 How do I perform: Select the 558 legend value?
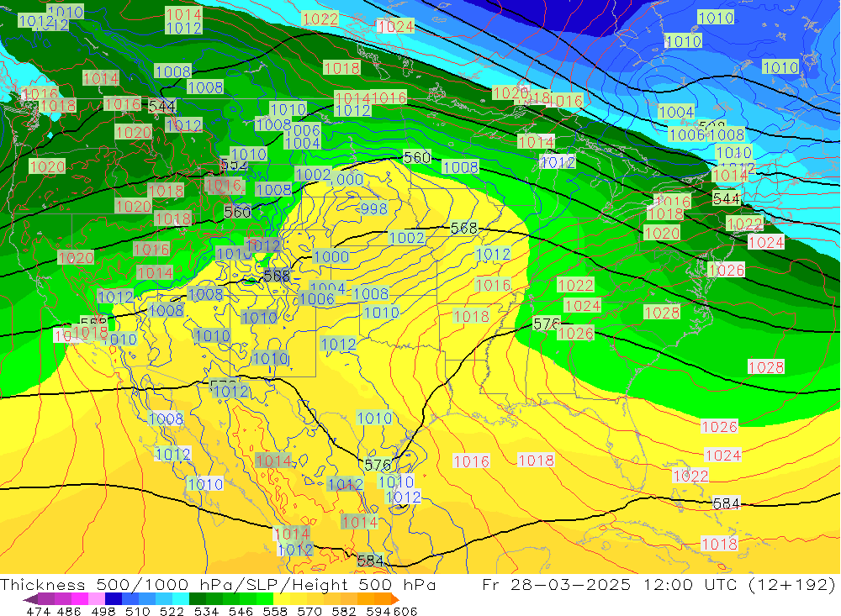pyautogui.click(x=275, y=611)
